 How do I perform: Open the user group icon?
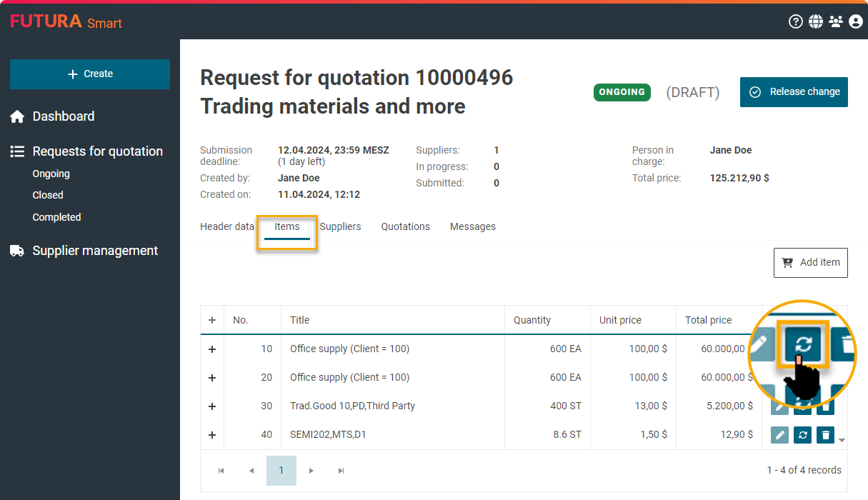(836, 21)
